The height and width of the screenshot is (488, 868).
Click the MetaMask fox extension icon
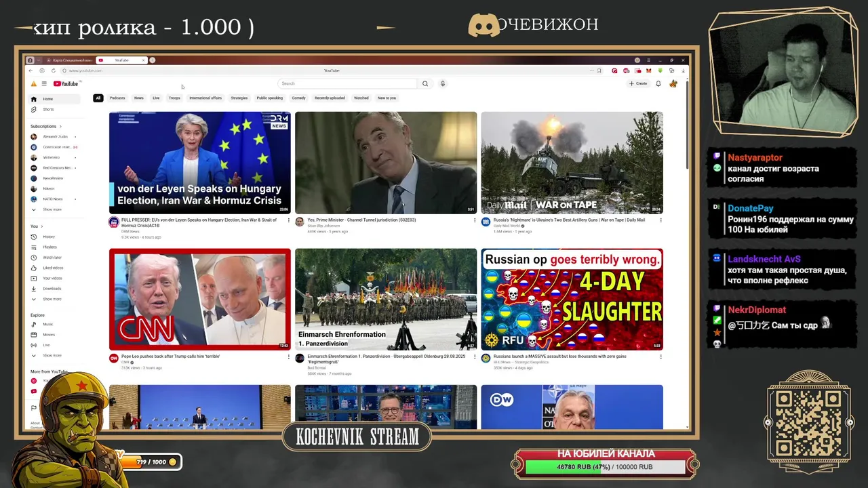649,70
